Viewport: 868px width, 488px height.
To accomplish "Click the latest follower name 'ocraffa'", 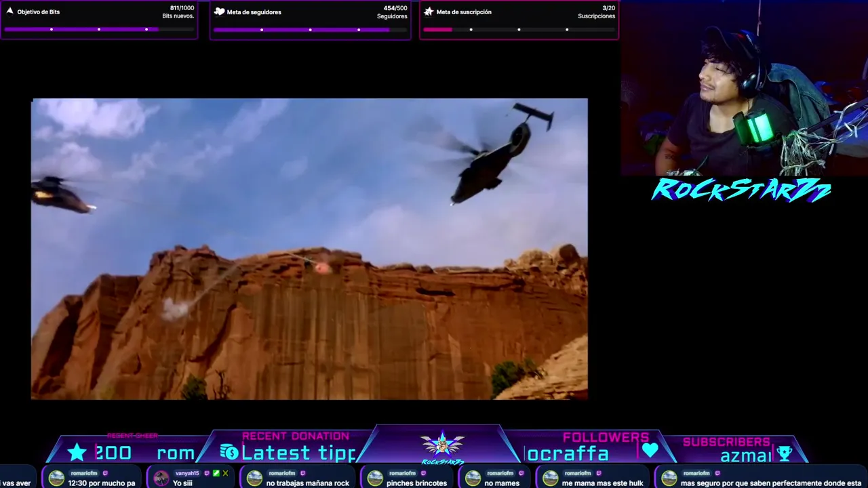I will point(568,453).
